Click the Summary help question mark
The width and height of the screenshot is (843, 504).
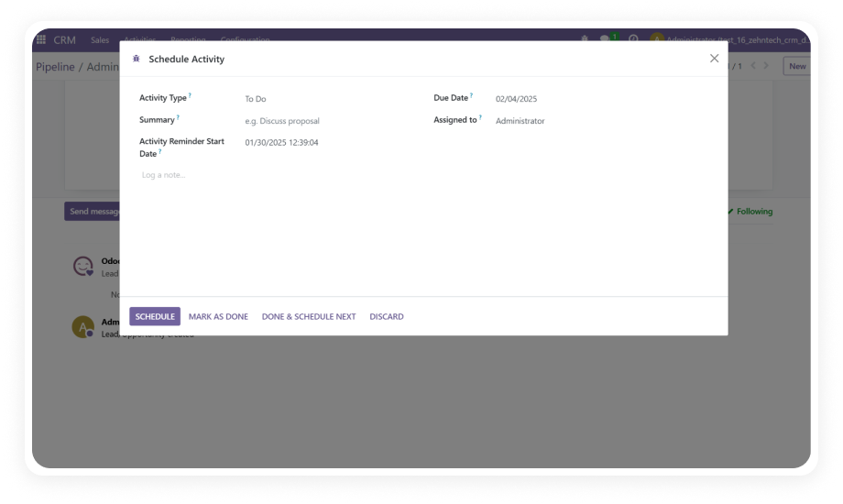[x=178, y=117]
